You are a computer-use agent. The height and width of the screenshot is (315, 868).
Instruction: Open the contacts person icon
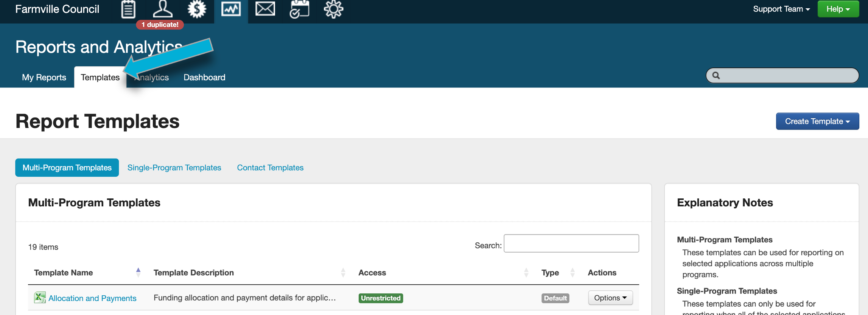163,9
